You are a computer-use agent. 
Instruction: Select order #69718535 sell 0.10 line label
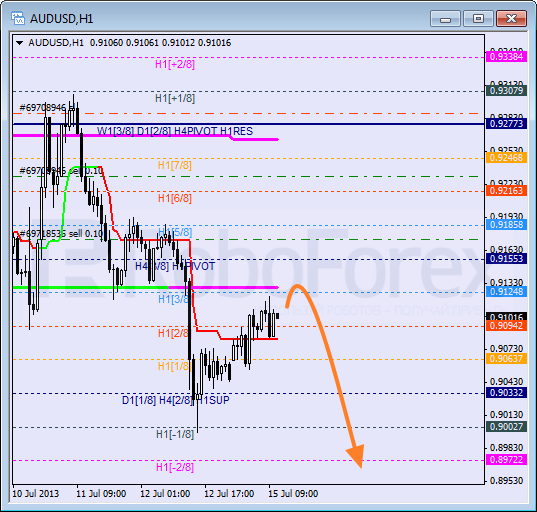tap(61, 234)
